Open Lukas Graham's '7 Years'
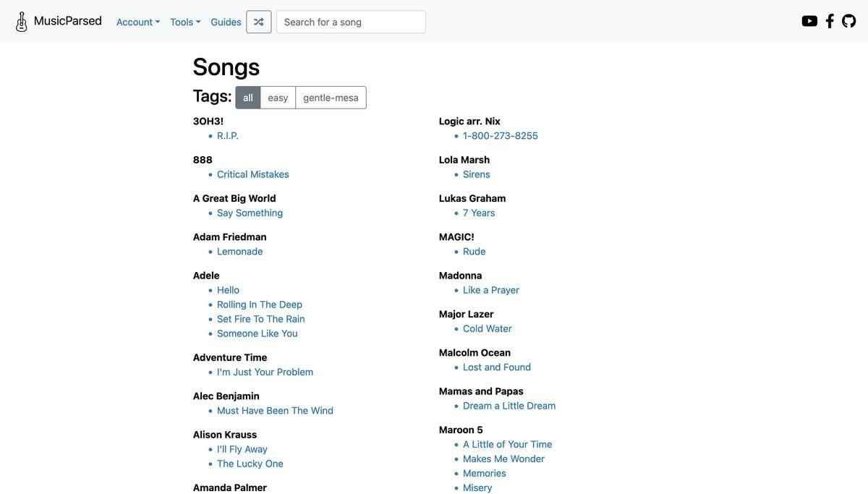Viewport: 868px width, 494px height. (x=479, y=213)
